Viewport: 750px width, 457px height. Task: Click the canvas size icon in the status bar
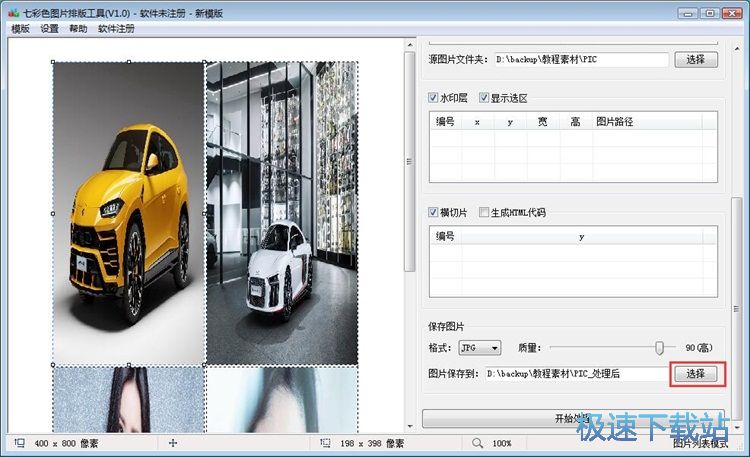coord(20,443)
